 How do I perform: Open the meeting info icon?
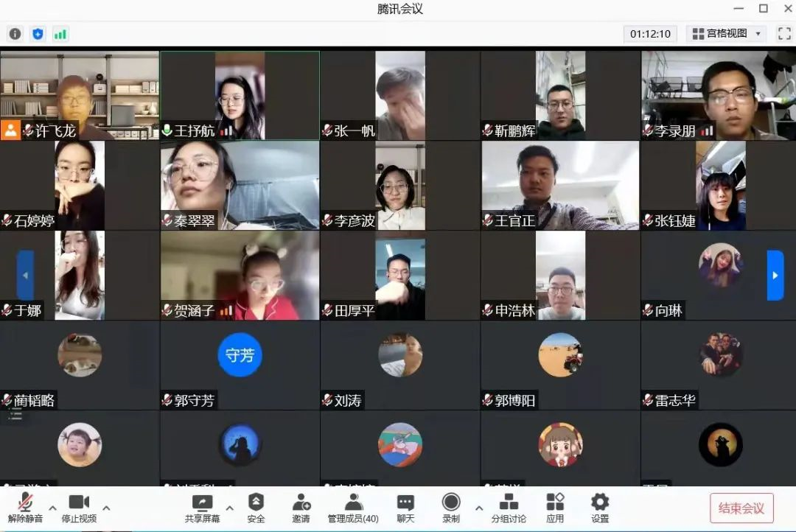[15, 34]
